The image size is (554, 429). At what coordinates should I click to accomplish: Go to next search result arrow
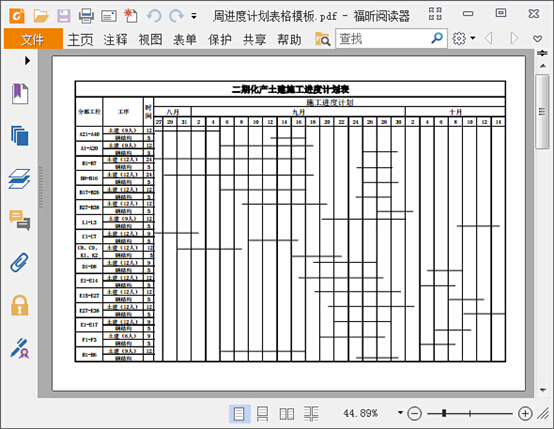(x=514, y=38)
